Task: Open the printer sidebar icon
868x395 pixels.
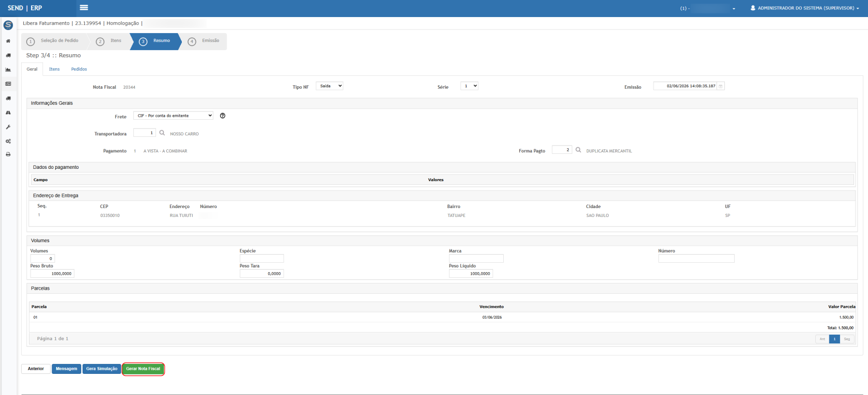Action: (x=8, y=154)
